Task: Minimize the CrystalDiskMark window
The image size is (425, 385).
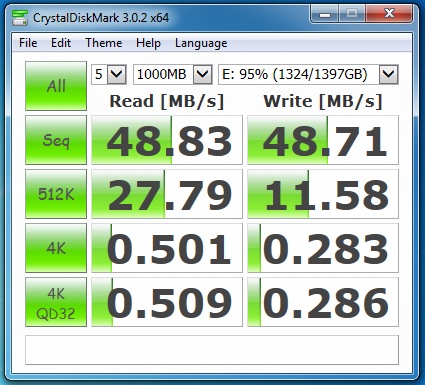Action: 325,14
